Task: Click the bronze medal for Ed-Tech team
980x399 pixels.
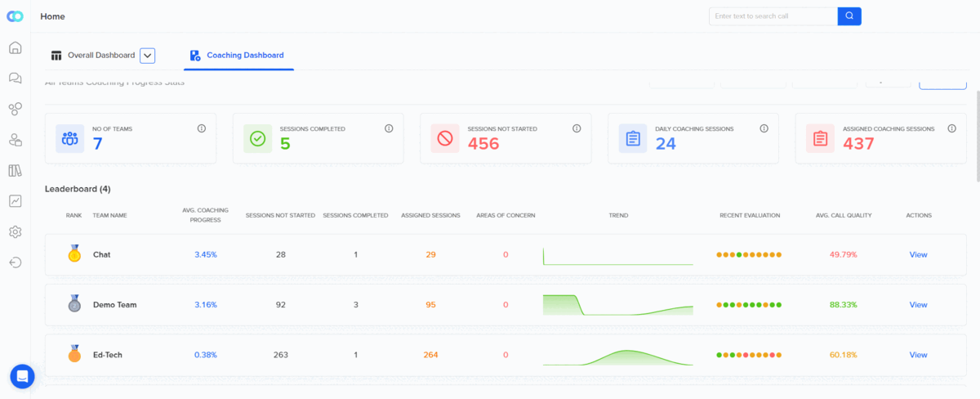Action: tap(74, 354)
